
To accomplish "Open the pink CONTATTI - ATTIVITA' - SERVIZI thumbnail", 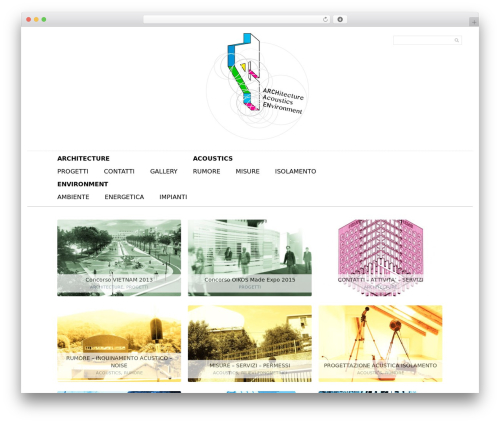I will [380, 258].
